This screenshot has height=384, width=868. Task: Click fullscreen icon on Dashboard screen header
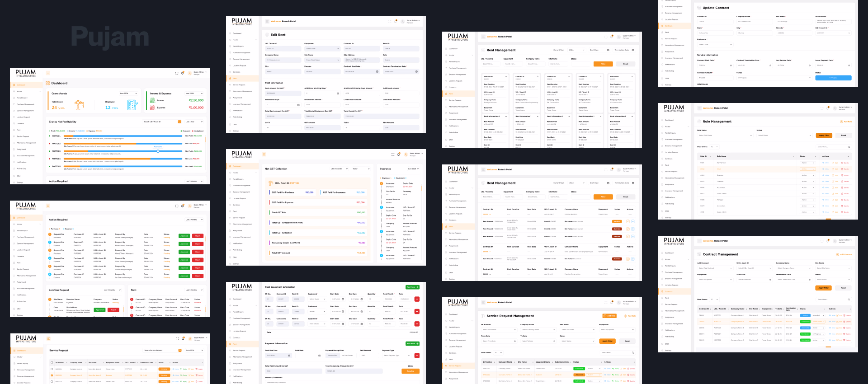pos(177,73)
